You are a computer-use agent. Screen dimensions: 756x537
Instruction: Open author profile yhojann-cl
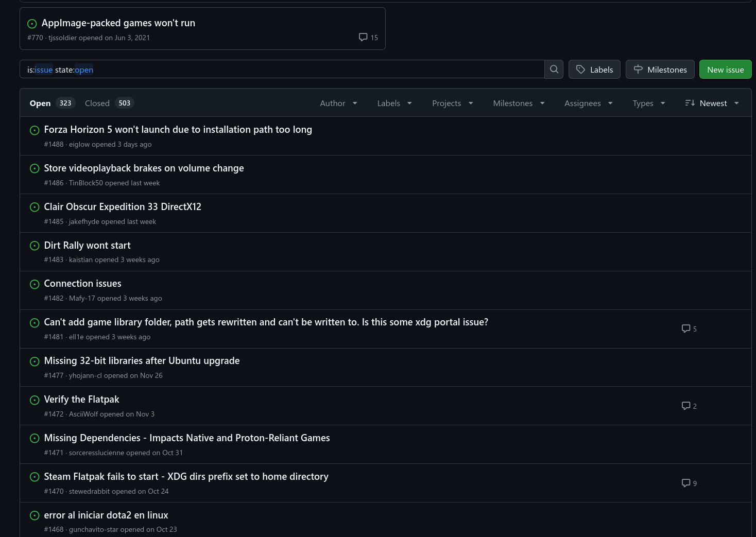[x=85, y=376]
